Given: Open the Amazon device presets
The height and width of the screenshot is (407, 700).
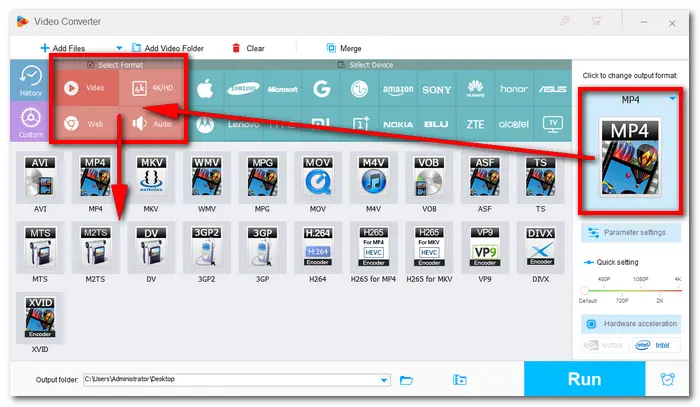Looking at the screenshot, I should pyautogui.click(x=398, y=89).
